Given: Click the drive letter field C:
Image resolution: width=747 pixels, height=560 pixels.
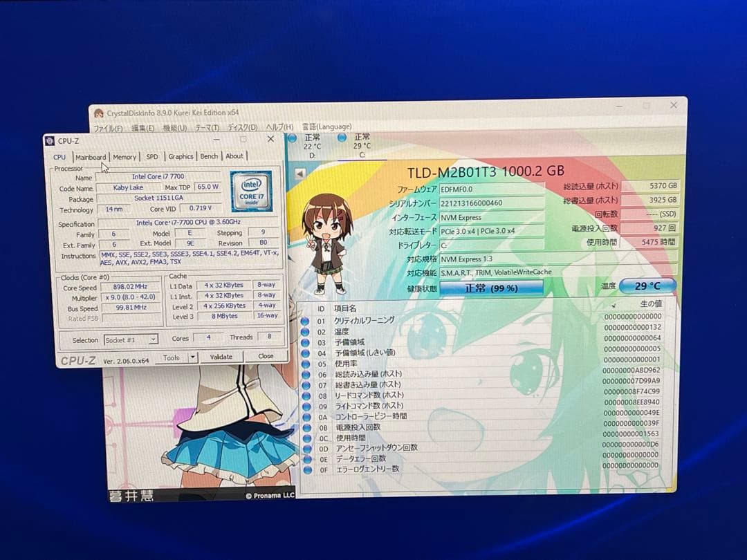Looking at the screenshot, I should tap(492, 245).
